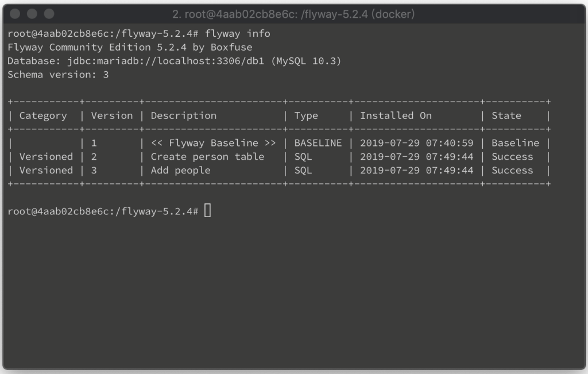Click the 'Schema version: 3' line
Viewport: 588px width, 374px height.
click(58, 75)
